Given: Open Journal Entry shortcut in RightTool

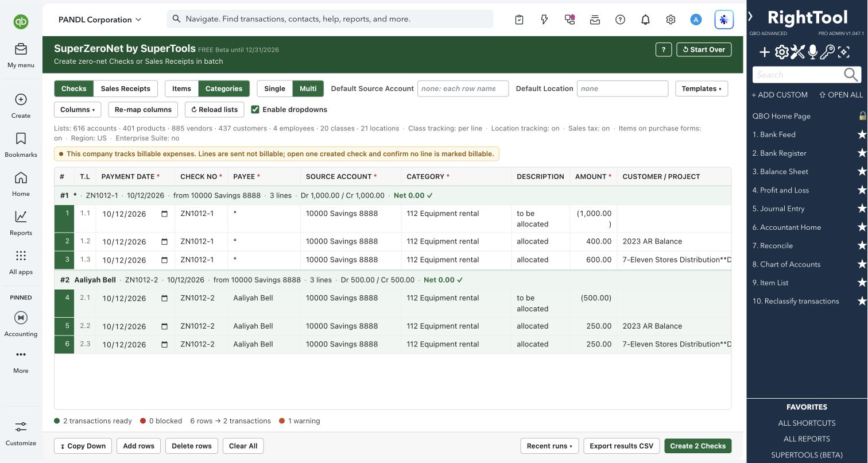Looking at the screenshot, I should pyautogui.click(x=778, y=209).
